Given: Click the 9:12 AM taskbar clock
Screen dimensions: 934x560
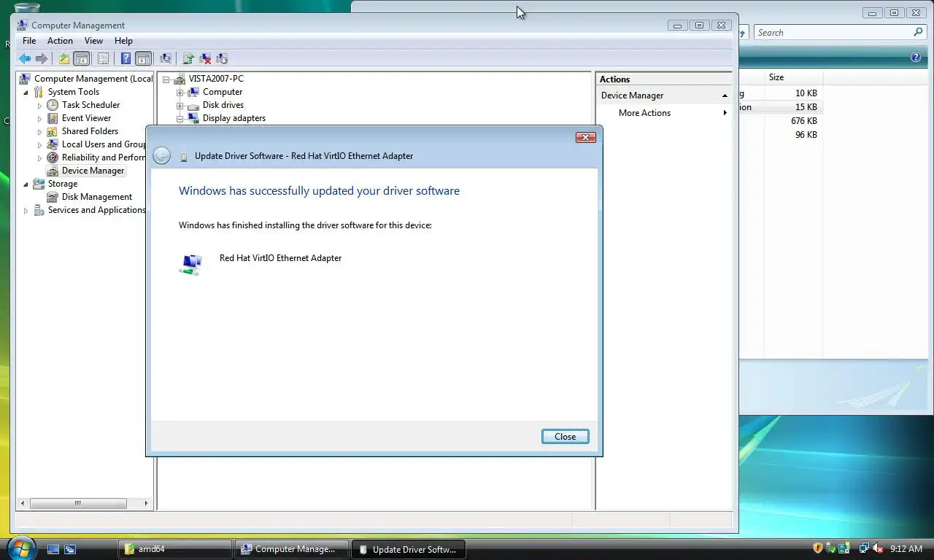Looking at the screenshot, I should pyautogui.click(x=906, y=549).
